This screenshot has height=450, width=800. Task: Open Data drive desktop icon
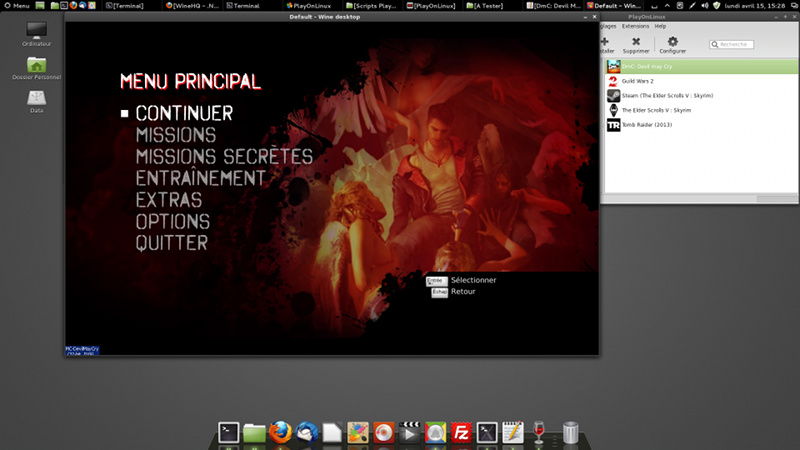click(36, 101)
